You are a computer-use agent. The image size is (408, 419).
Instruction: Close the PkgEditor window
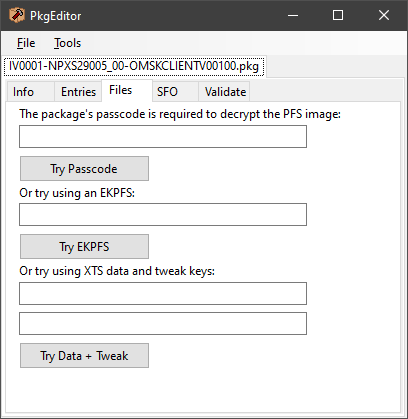point(384,15)
